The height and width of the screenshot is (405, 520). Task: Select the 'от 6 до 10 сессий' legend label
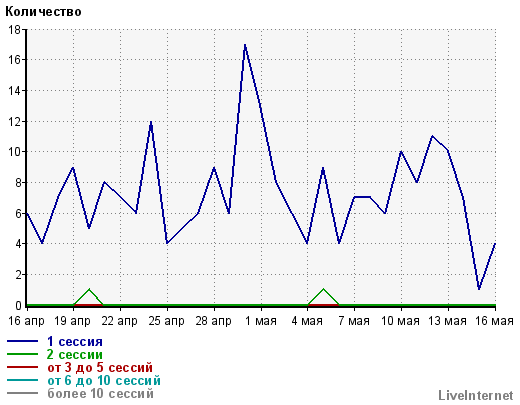pyautogui.click(x=104, y=380)
